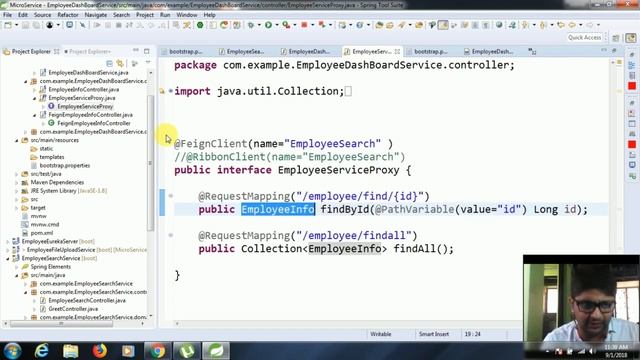The height and width of the screenshot is (360, 640).
Task: Open the Refactor menu
Action: 68,15
